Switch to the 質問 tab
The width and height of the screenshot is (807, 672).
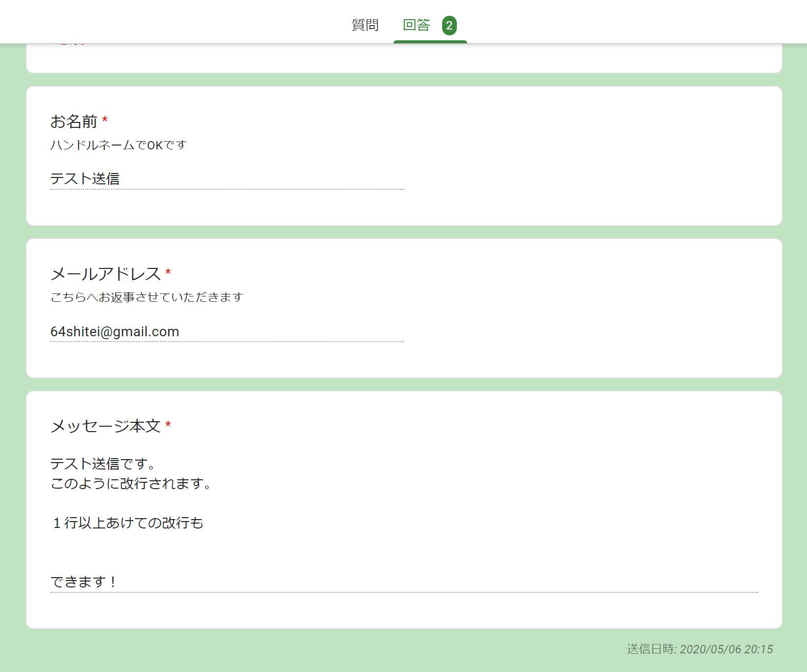click(365, 25)
